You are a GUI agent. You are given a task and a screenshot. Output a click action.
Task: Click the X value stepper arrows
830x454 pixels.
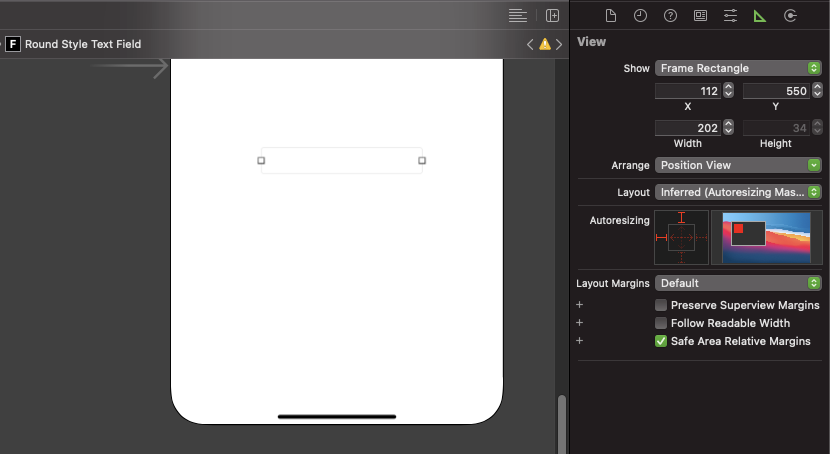tap(728, 90)
